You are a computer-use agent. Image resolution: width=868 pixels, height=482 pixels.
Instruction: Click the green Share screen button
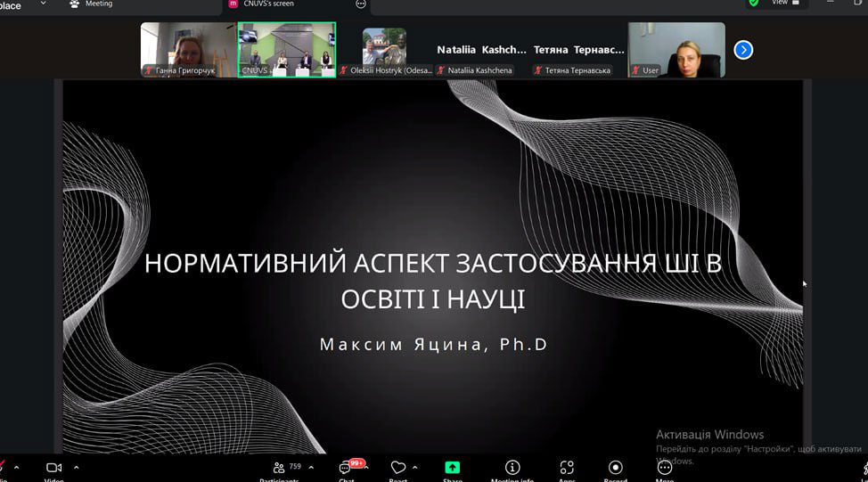[453, 468]
